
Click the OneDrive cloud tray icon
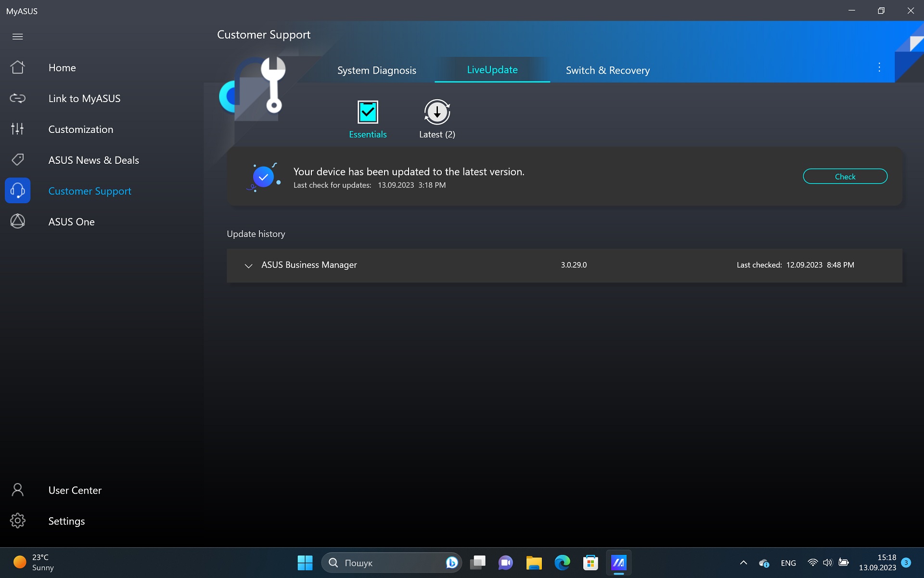(x=764, y=563)
